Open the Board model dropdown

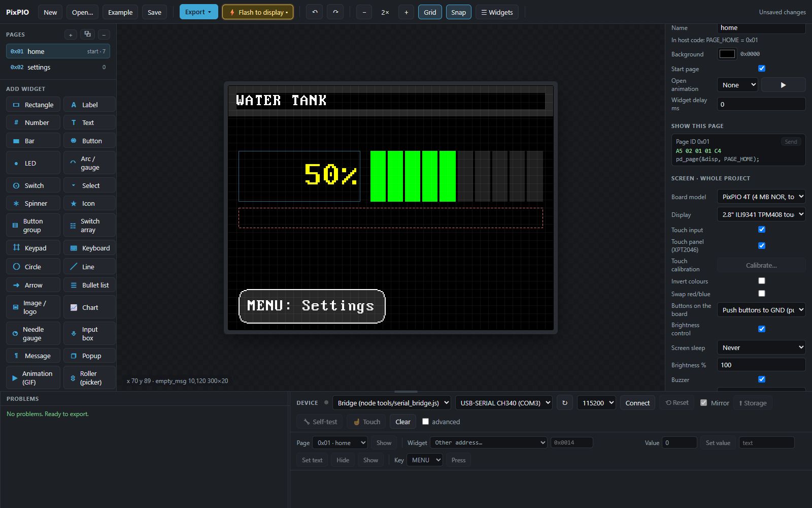tap(761, 197)
